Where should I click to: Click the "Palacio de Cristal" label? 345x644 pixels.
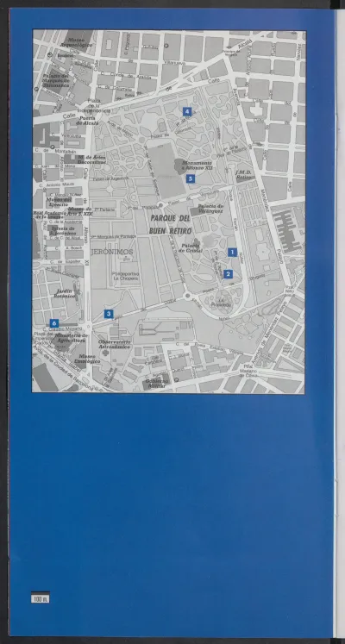point(191,248)
